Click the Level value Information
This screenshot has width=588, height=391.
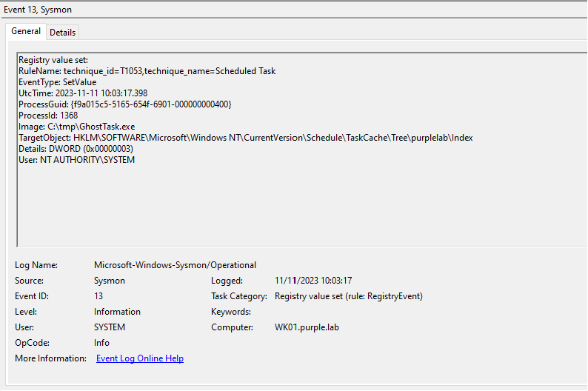click(117, 312)
